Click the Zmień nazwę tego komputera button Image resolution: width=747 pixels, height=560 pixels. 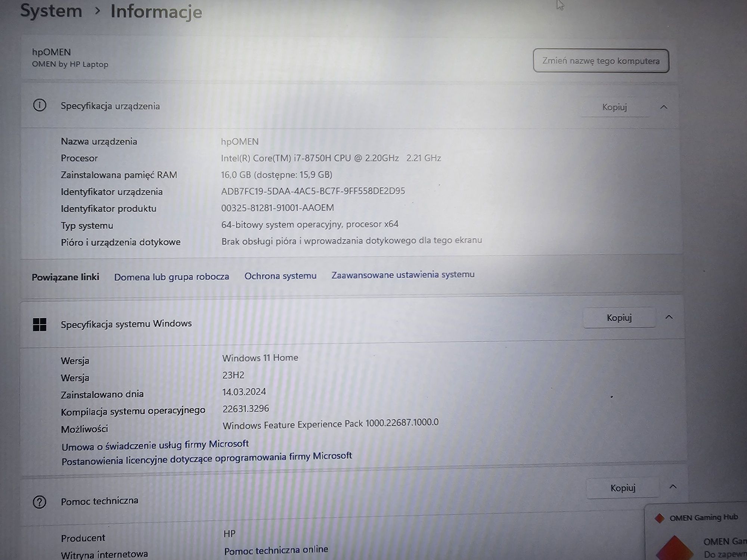click(x=601, y=60)
